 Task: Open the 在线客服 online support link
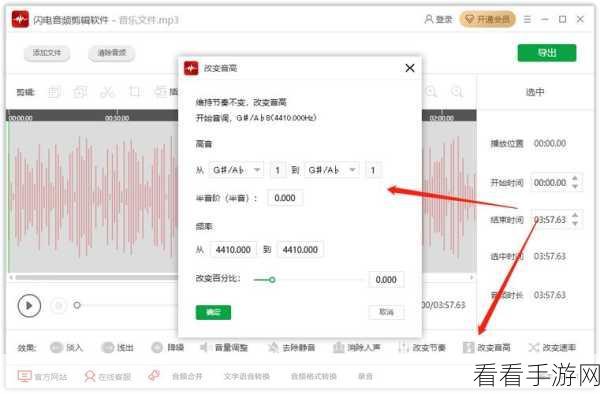point(108,377)
